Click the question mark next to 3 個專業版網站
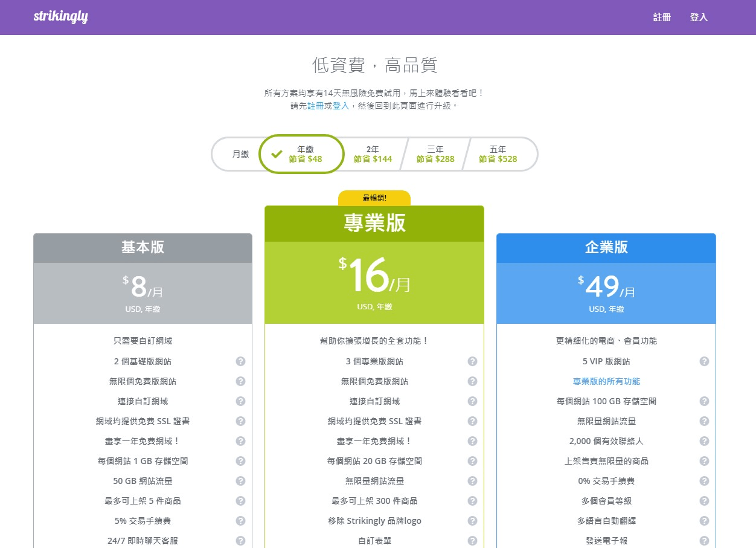The width and height of the screenshot is (756, 548). click(472, 361)
